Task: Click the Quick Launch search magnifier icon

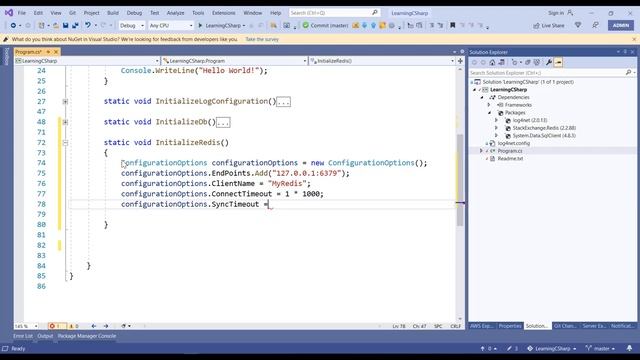Action: pyautogui.click(x=374, y=13)
